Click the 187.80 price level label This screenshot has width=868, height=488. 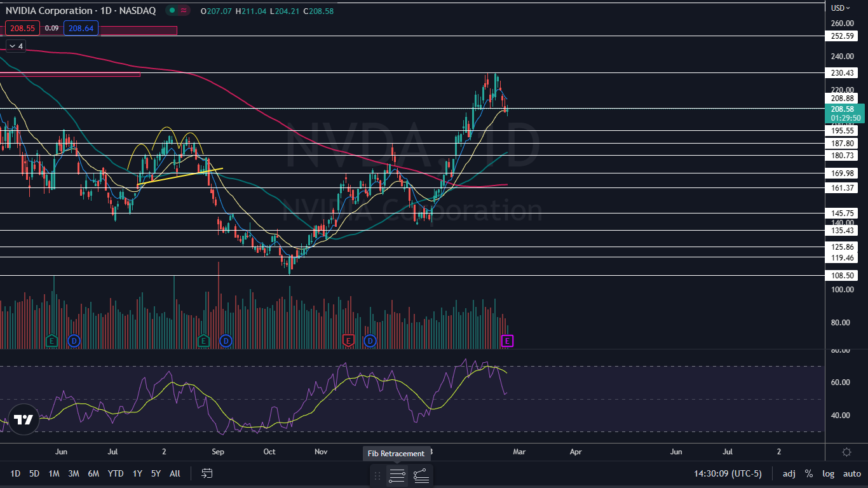[843, 144]
